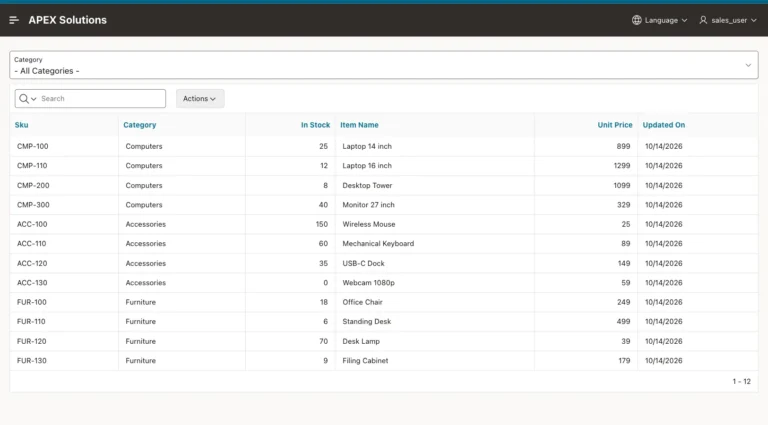Click the Laptop 16 inch item name
The width and height of the screenshot is (768, 425).
click(x=367, y=165)
